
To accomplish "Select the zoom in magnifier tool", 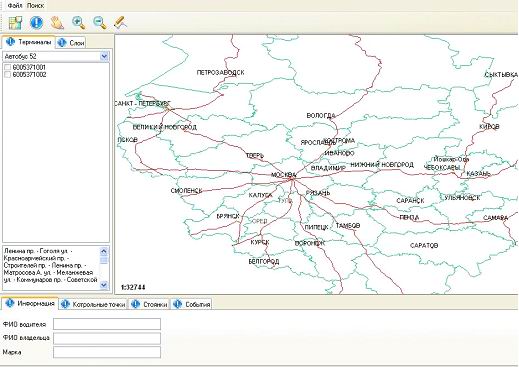I will pos(79,23).
